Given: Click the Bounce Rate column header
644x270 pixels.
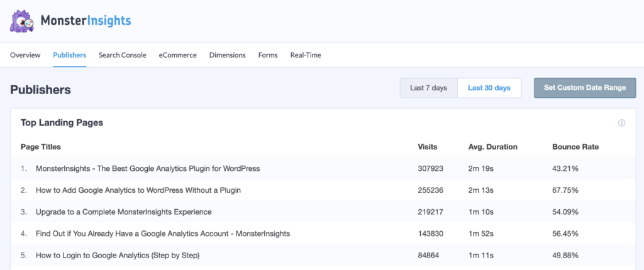Looking at the screenshot, I should 575,147.
